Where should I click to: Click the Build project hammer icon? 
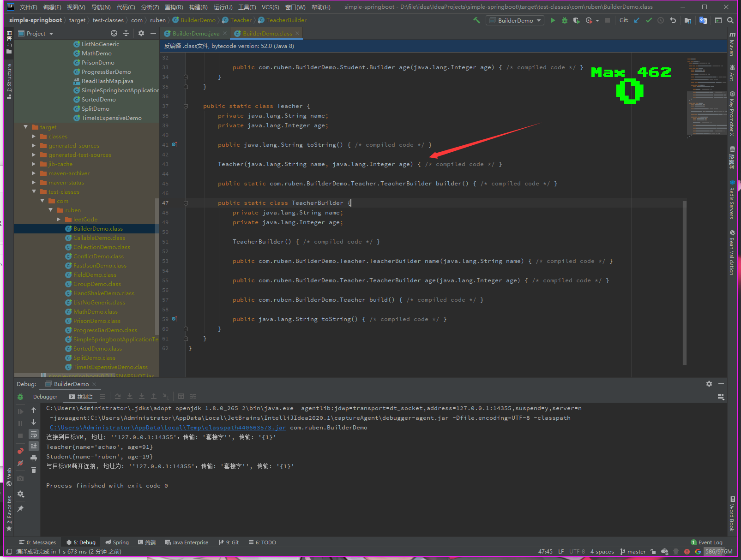click(476, 20)
